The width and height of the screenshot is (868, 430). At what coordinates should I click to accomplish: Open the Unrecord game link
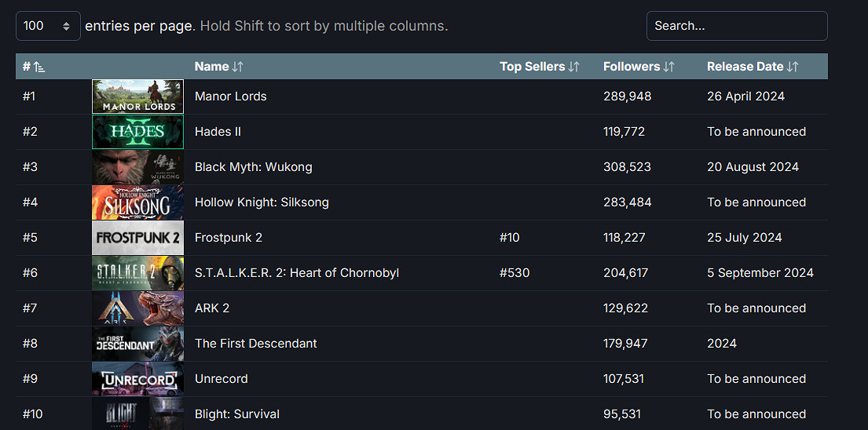[222, 379]
